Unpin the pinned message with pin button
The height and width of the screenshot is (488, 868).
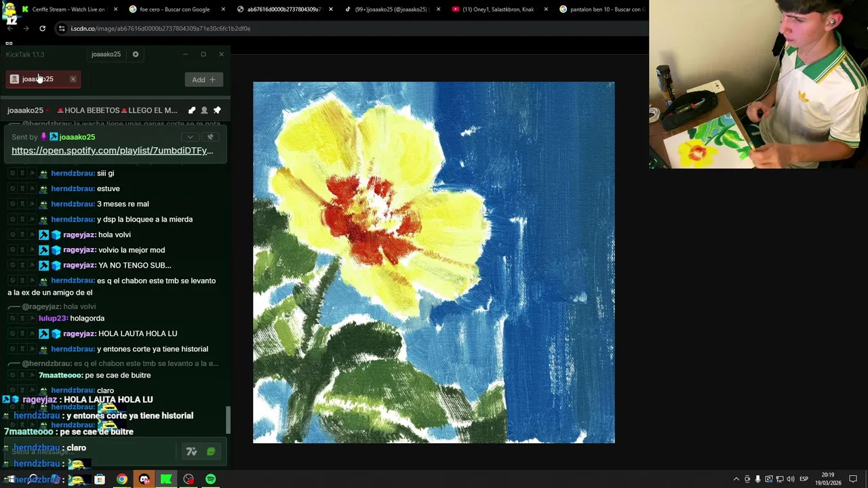tap(210, 137)
